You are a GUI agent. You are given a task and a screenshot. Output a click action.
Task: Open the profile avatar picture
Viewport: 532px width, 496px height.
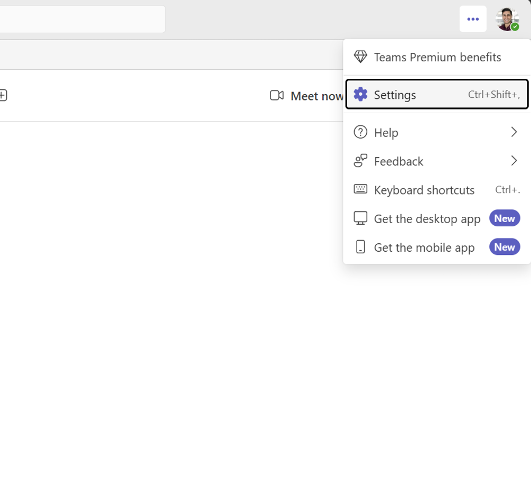[507, 19]
